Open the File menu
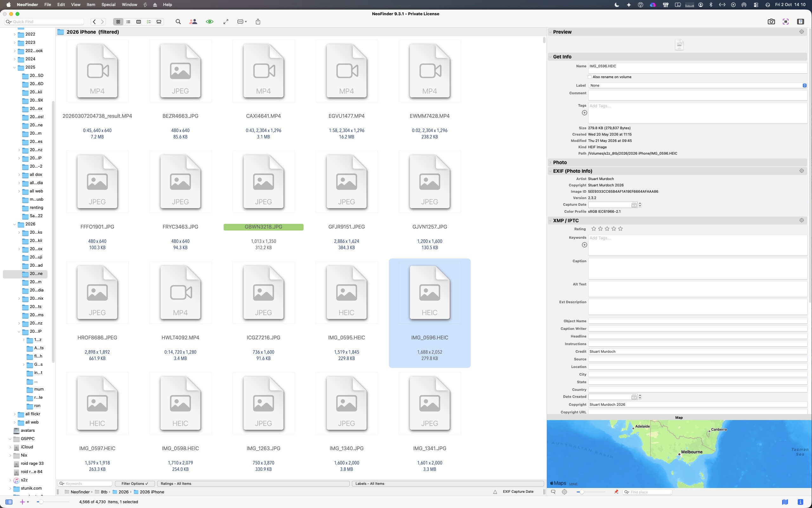 tap(48, 4)
